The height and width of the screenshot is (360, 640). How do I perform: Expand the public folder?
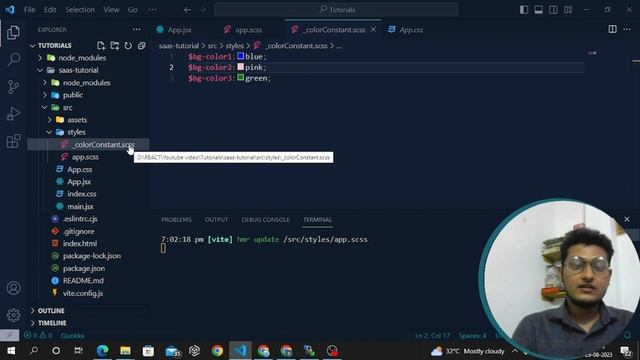[44, 95]
